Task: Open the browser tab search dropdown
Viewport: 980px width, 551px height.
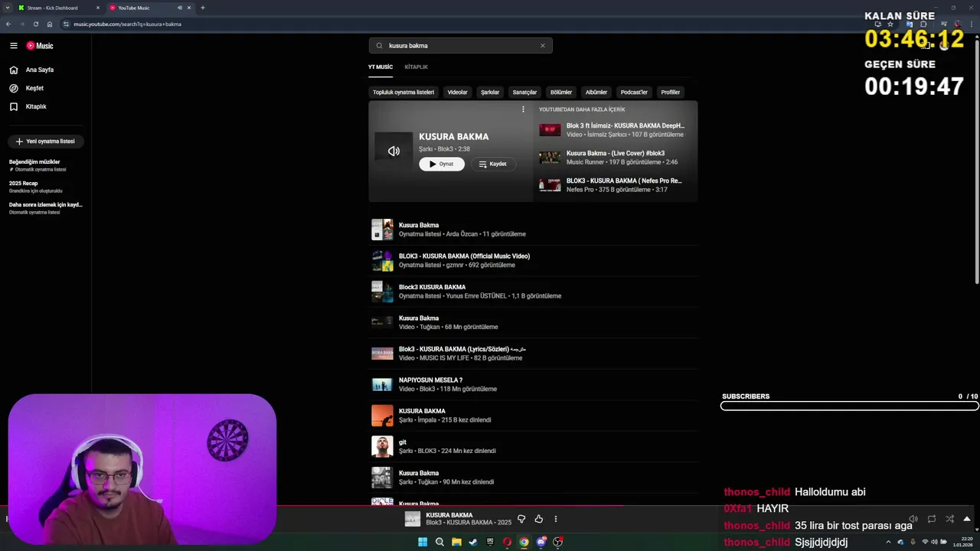Action: coord(8,8)
